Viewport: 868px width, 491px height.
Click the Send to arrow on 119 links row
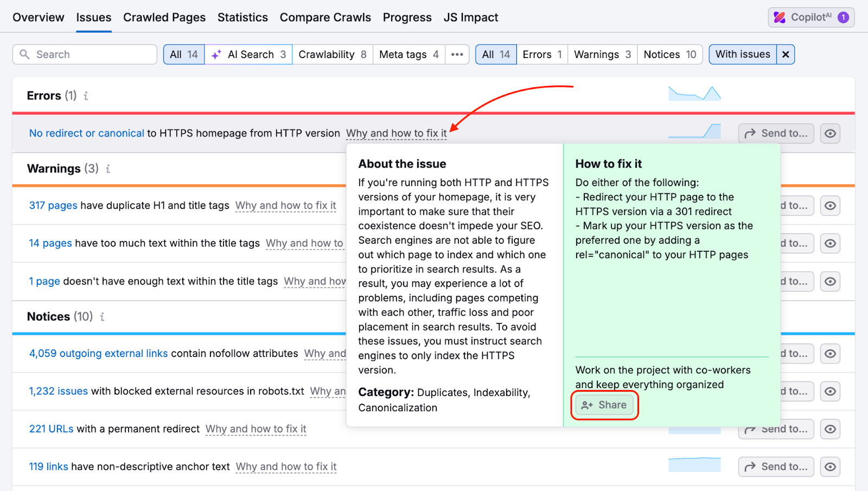(x=775, y=466)
